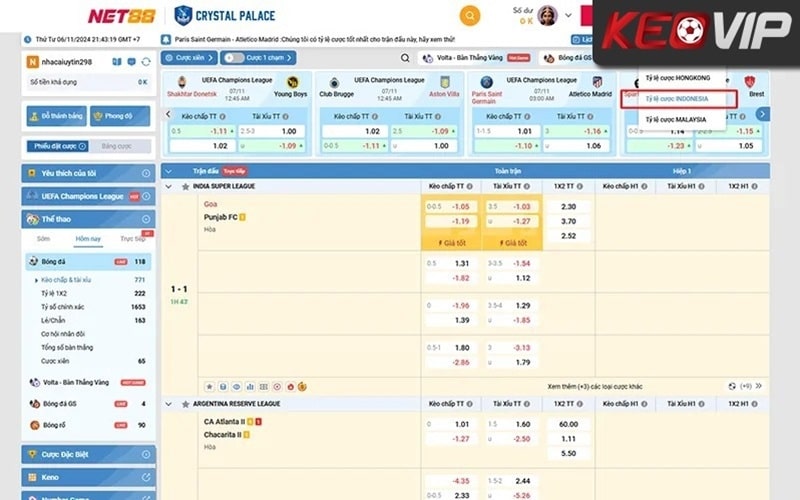Collapse the Thể thao sidebar section

88,219
